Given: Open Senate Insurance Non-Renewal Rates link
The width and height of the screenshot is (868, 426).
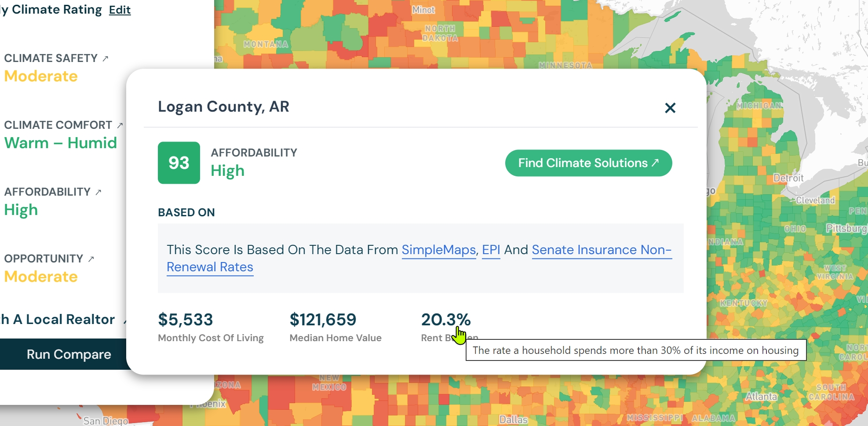Looking at the screenshot, I should pos(419,258).
